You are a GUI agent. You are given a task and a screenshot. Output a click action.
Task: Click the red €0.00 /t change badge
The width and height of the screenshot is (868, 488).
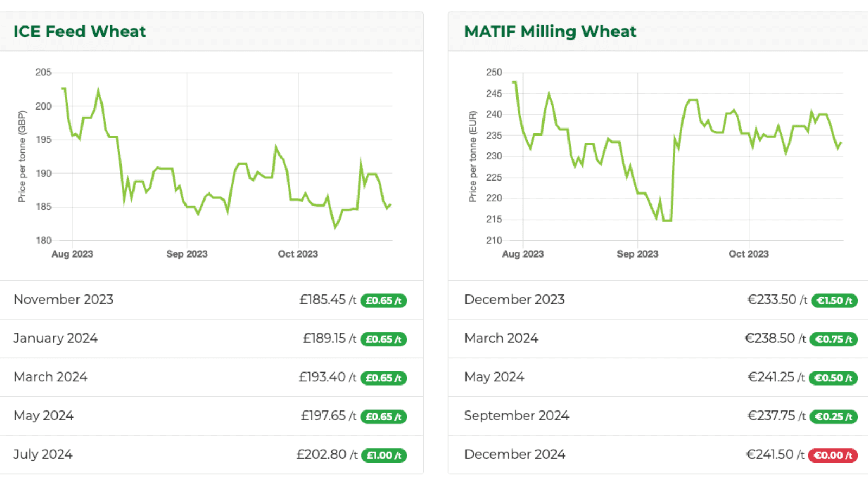833,455
